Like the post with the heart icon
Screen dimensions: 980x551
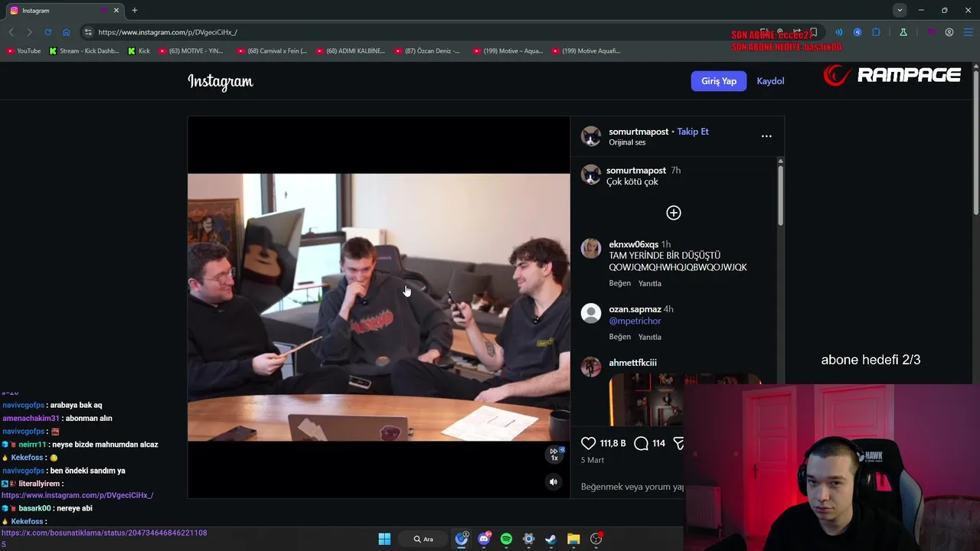coord(588,443)
